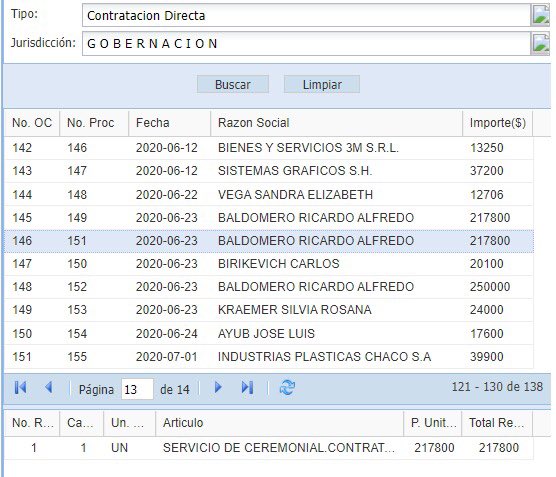Select BALDOMERO RICARDO ALFREDO row with OC 145
Image resolution: width=556 pixels, height=477 pixels.
tap(269, 217)
